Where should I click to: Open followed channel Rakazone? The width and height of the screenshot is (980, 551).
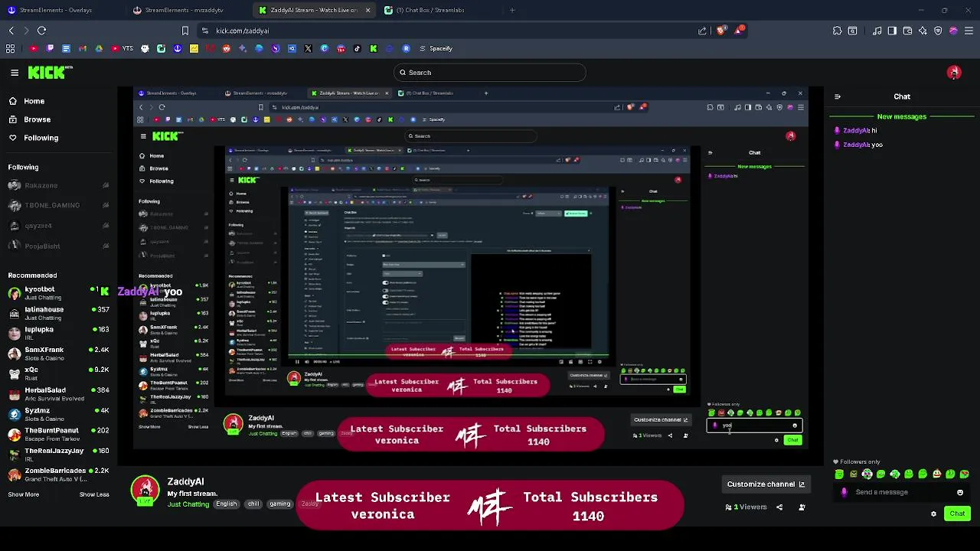pos(57,185)
